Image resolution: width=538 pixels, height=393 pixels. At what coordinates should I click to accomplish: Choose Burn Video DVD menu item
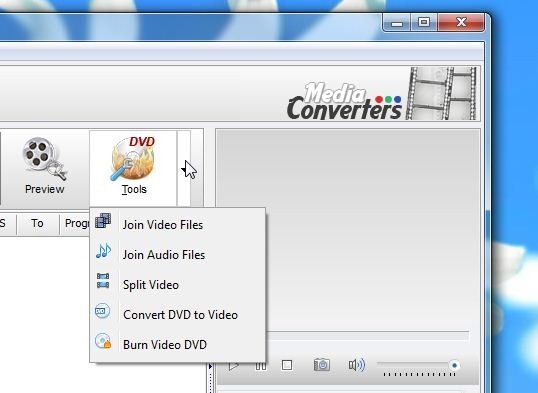pos(177,344)
